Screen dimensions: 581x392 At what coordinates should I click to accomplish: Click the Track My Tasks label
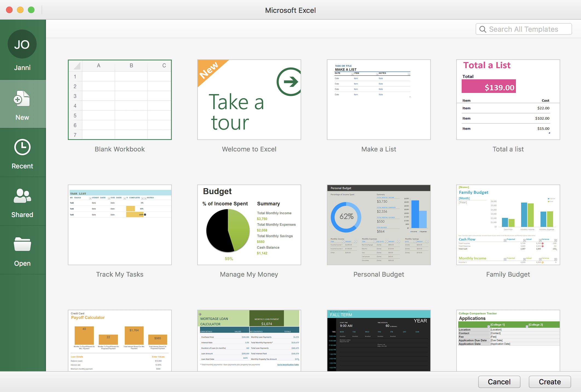120,274
